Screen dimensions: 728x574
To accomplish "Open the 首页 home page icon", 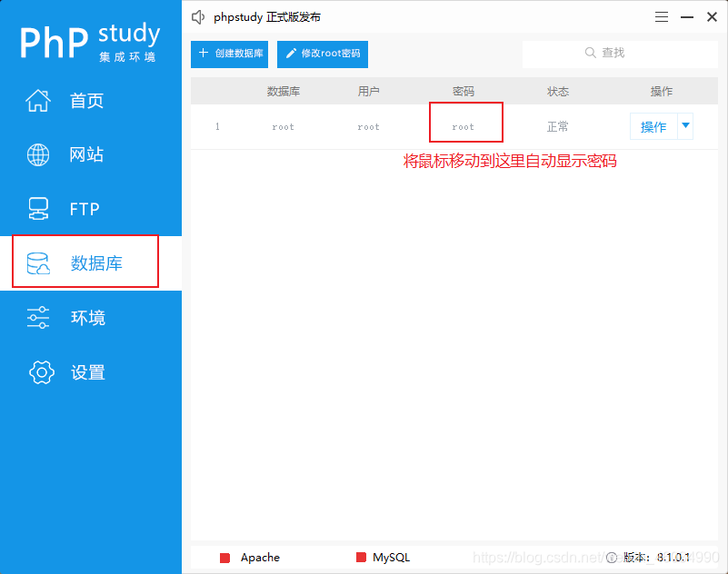I will [x=37, y=101].
